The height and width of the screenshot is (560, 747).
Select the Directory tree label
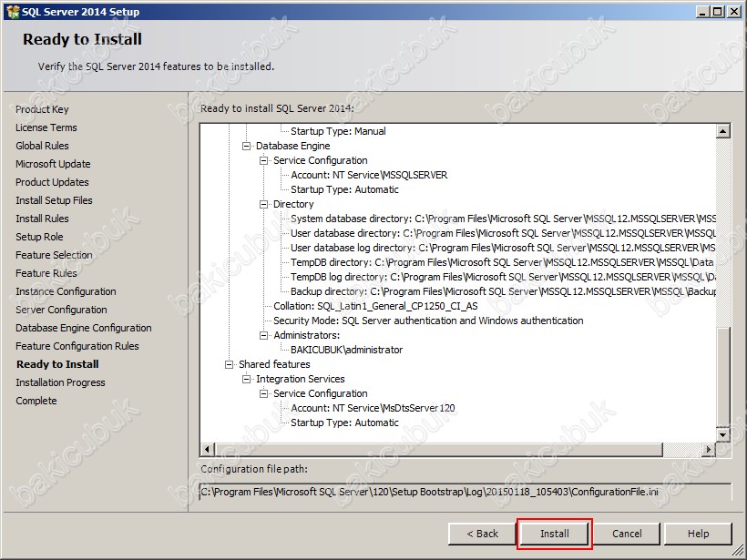pos(293,204)
